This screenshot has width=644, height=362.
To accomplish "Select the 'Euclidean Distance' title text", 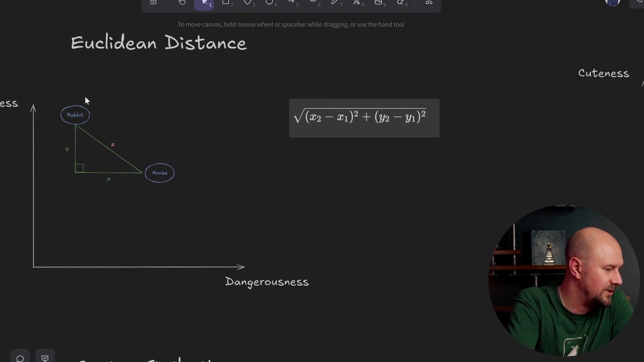I will pos(158,43).
